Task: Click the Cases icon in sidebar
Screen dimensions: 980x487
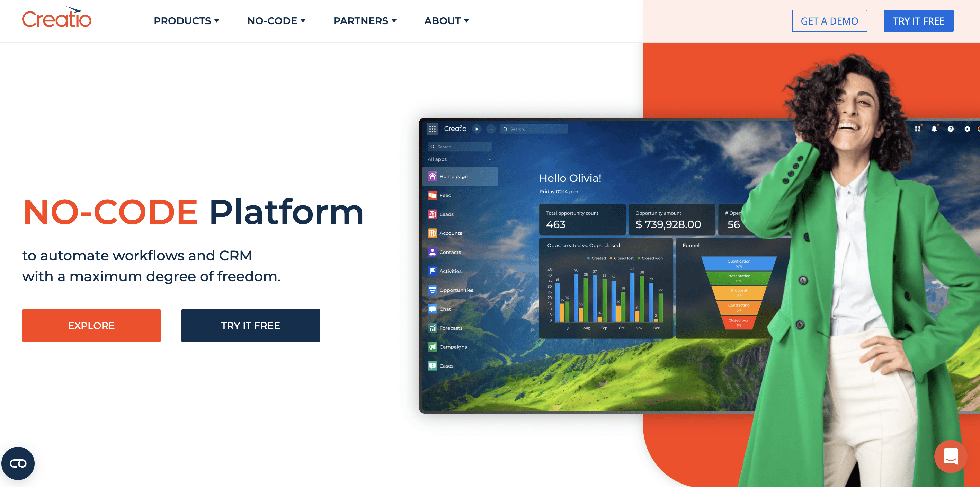Action: click(432, 366)
